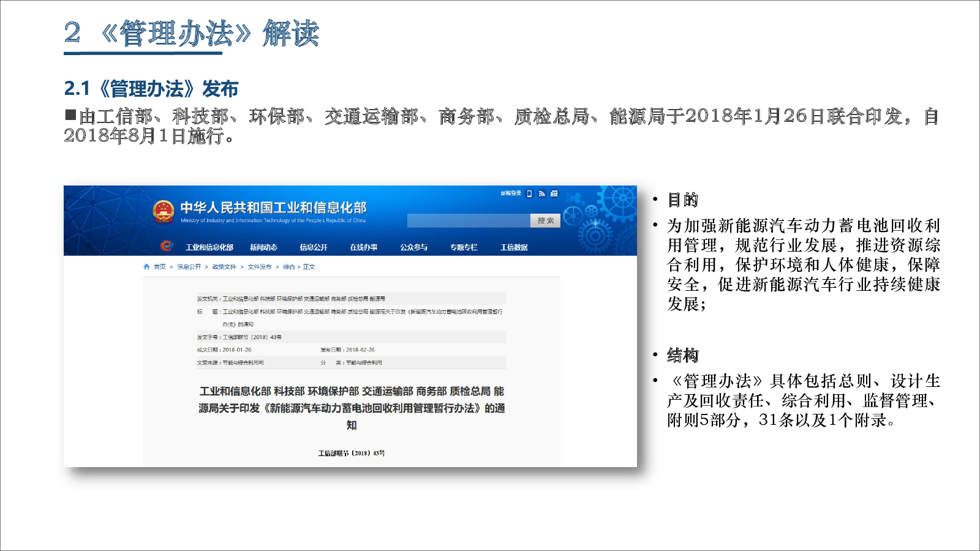The image size is (980, 551).
Task: Click the website search input box
Action: [x=469, y=220]
